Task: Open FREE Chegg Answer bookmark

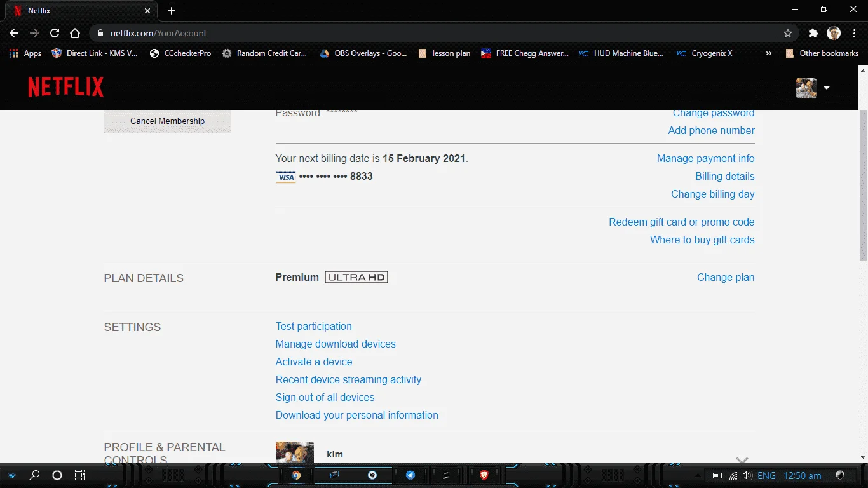Action: point(524,53)
